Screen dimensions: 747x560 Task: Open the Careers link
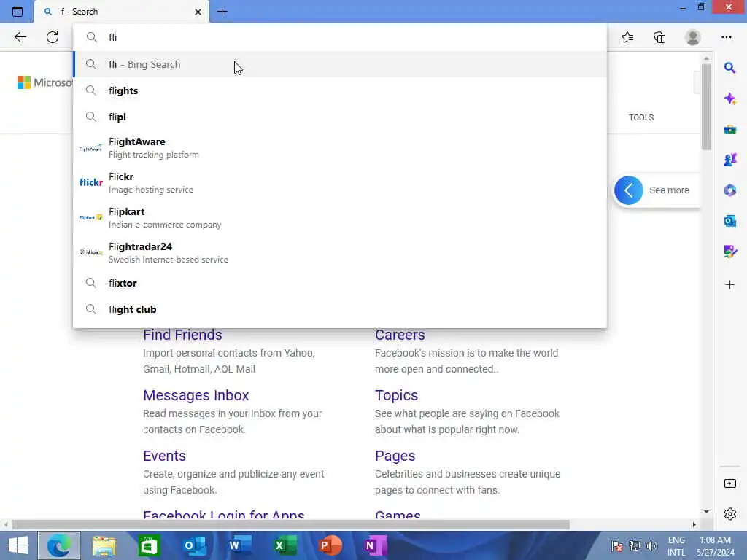400,335
